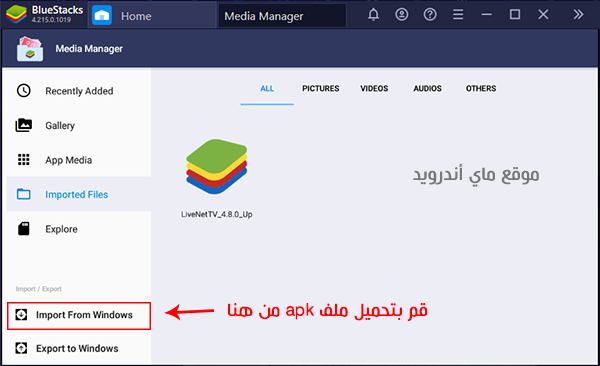Select the PICTURES filter tab
Image resolution: width=600 pixels, height=366 pixels.
(x=321, y=88)
